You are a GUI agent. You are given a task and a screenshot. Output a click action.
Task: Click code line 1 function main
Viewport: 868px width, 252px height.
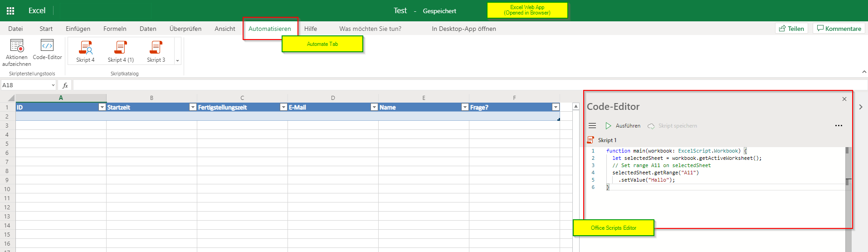[x=676, y=151]
